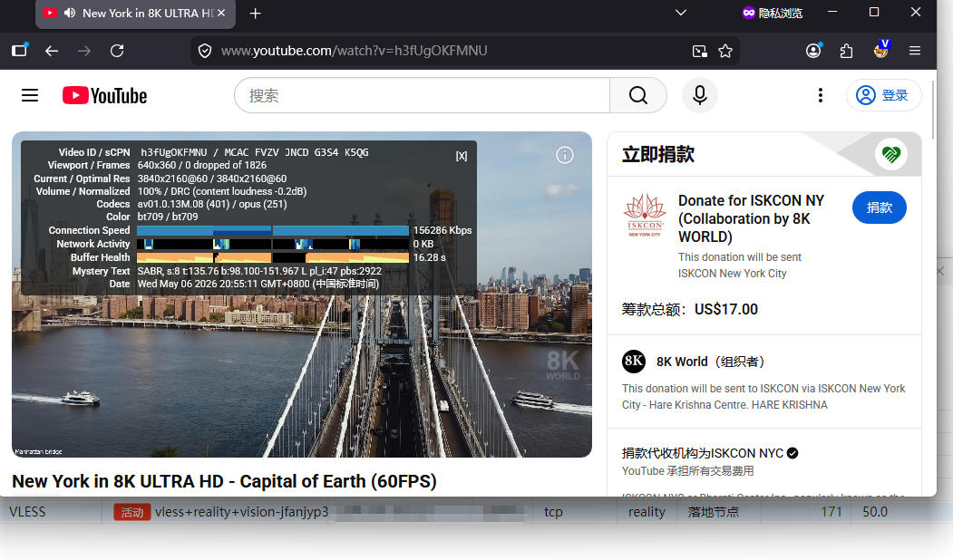
Task: Click the blue 捐款 donate button
Action: [x=879, y=208]
